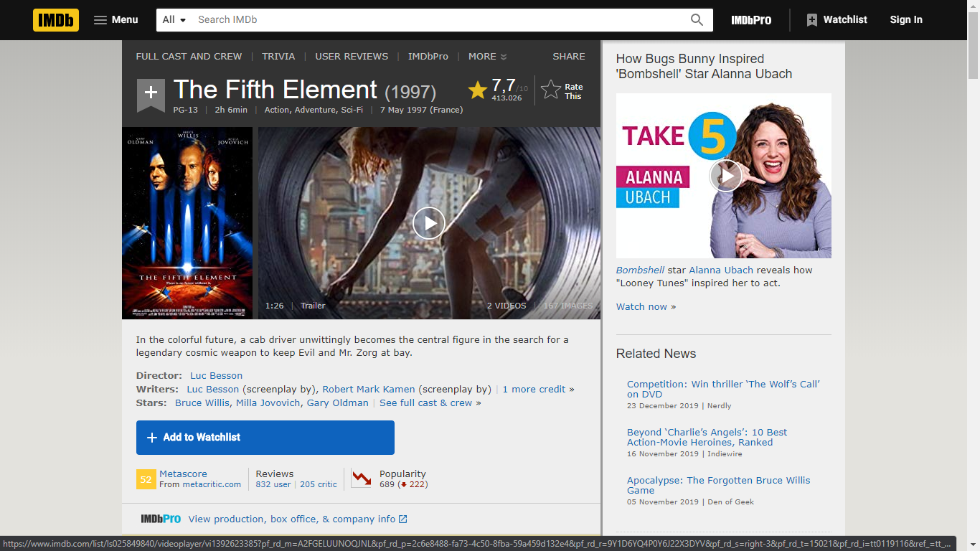
Task: Click the Add to Watchlist button
Action: pos(265,438)
